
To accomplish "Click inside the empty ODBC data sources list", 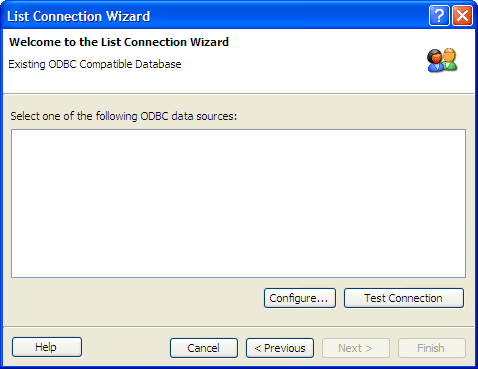I will coord(238,203).
